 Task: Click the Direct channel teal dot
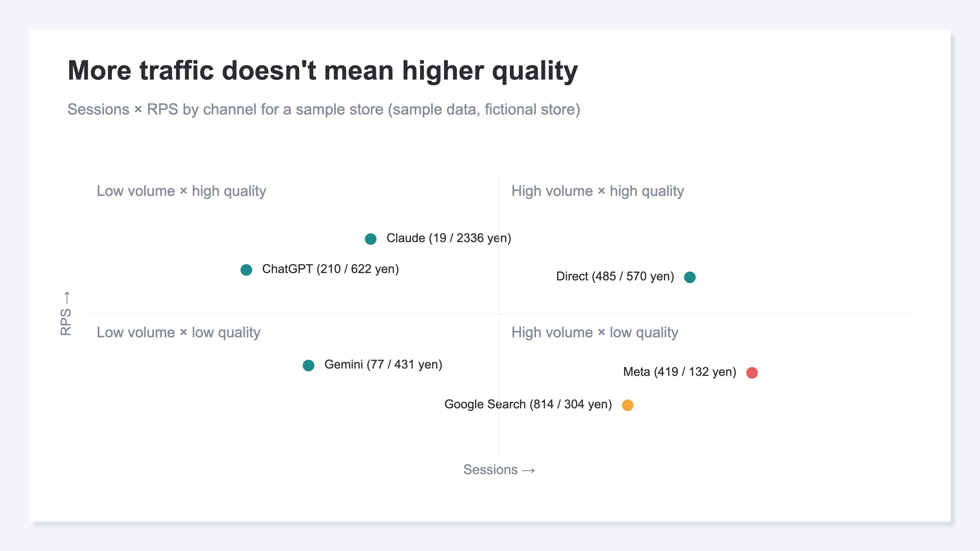[690, 277]
